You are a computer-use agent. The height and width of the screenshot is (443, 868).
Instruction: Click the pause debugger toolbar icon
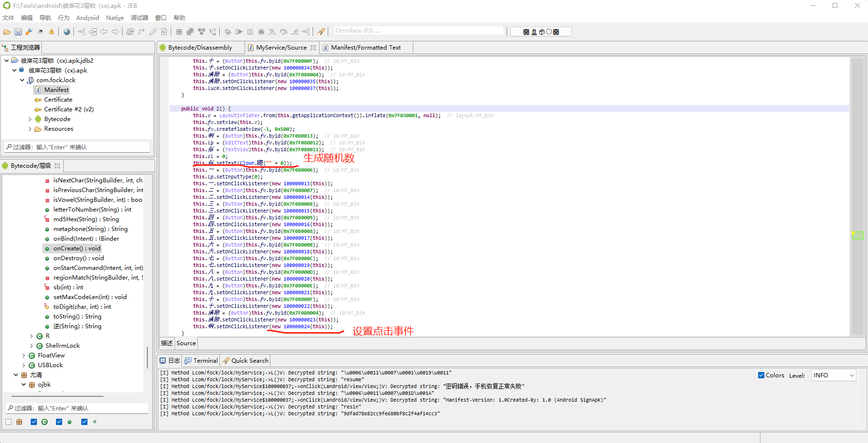(250, 32)
